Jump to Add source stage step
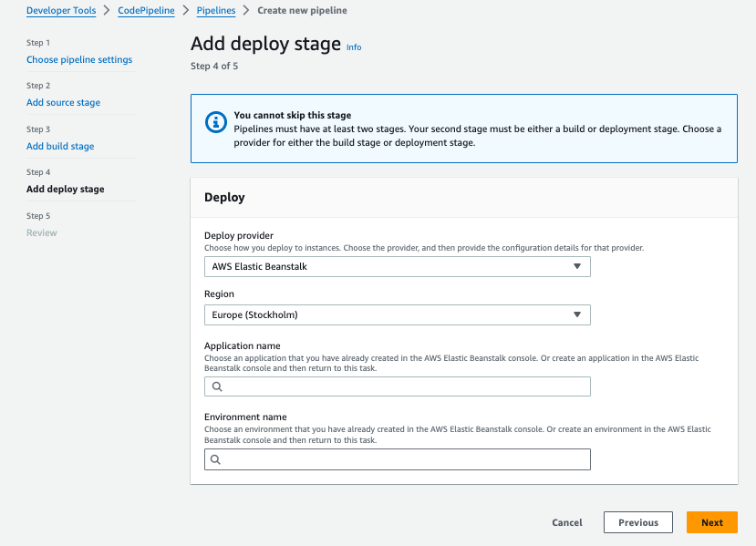 (x=63, y=103)
